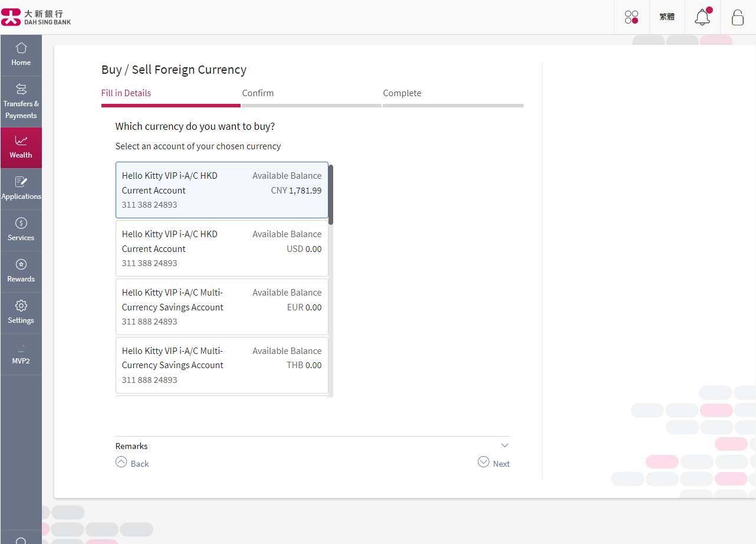Image resolution: width=756 pixels, height=544 pixels.
Task: Go to Home in the sidebar
Action: 21,55
